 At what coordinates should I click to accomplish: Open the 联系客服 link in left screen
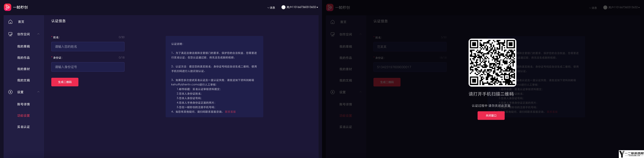[230, 112]
